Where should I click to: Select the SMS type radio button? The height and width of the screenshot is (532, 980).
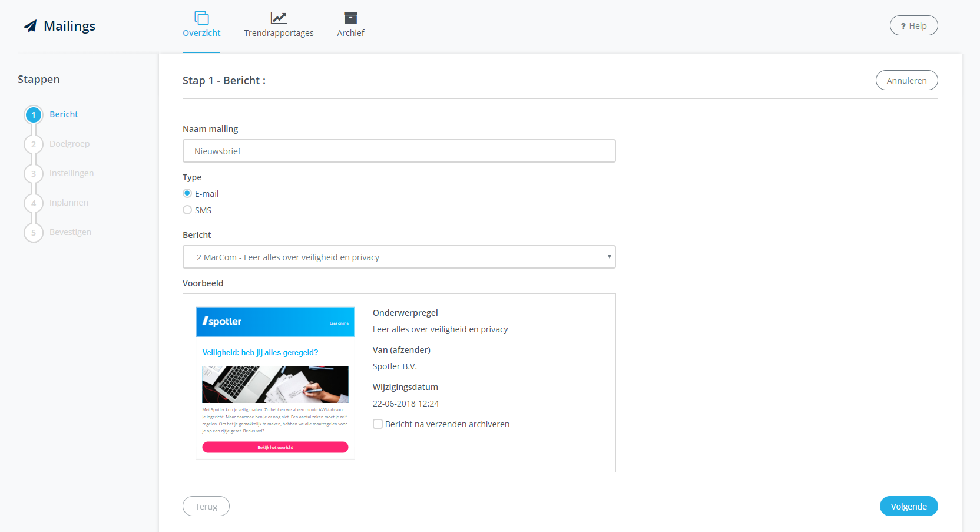click(187, 210)
